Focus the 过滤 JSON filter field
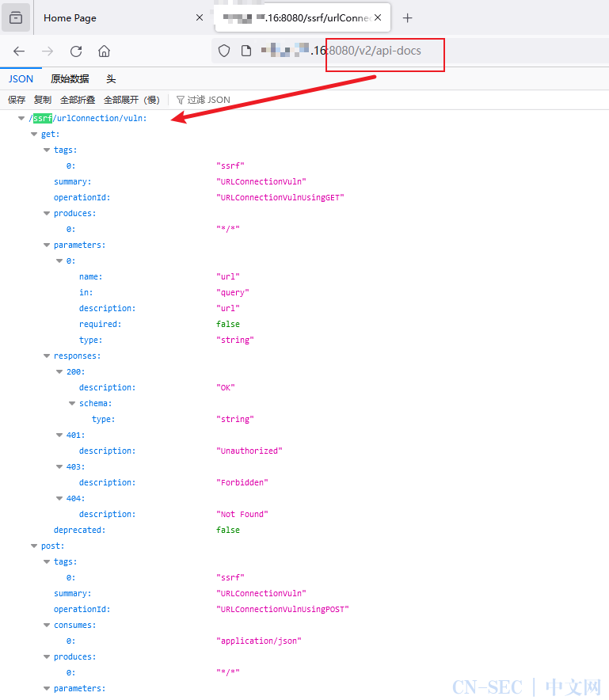609x700 pixels. [208, 100]
